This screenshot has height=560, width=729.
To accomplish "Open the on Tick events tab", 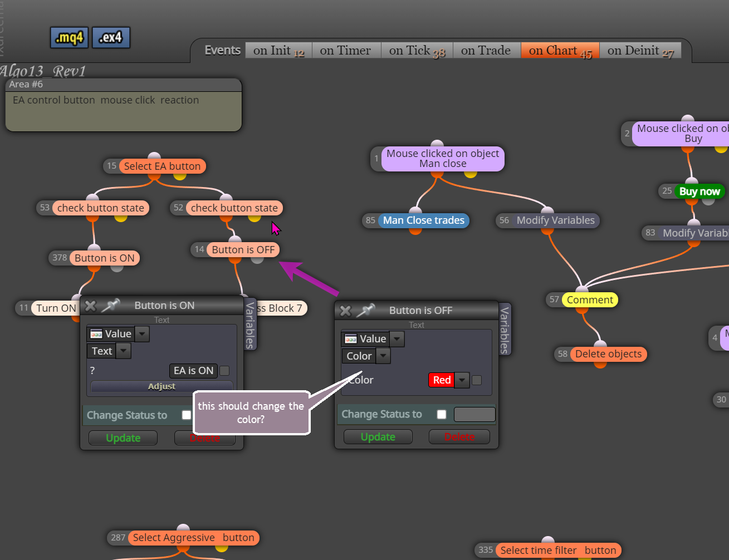I will 417,51.
